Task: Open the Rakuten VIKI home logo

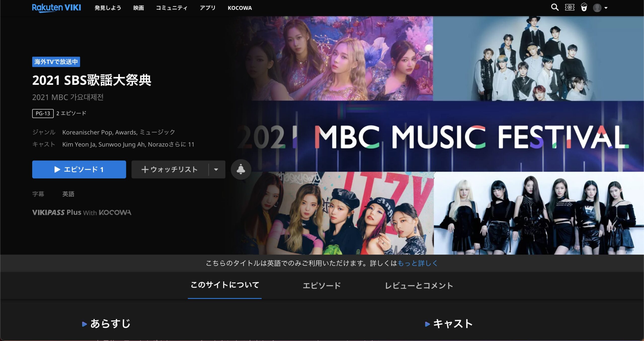Action: click(x=56, y=8)
